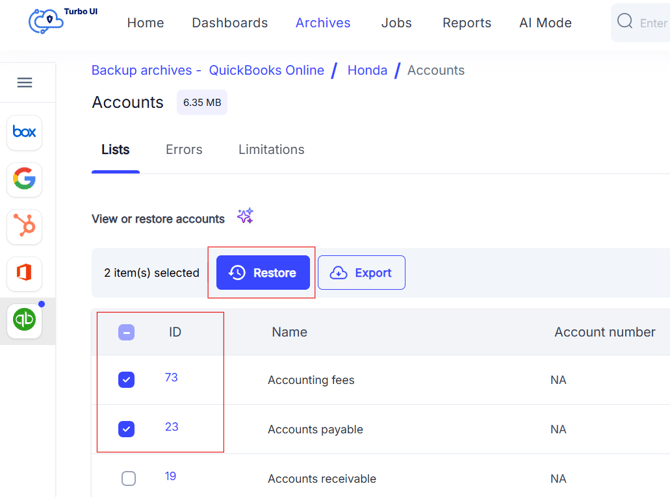Select the Google service icon
This screenshot has width=670, height=497.
pos(25,179)
